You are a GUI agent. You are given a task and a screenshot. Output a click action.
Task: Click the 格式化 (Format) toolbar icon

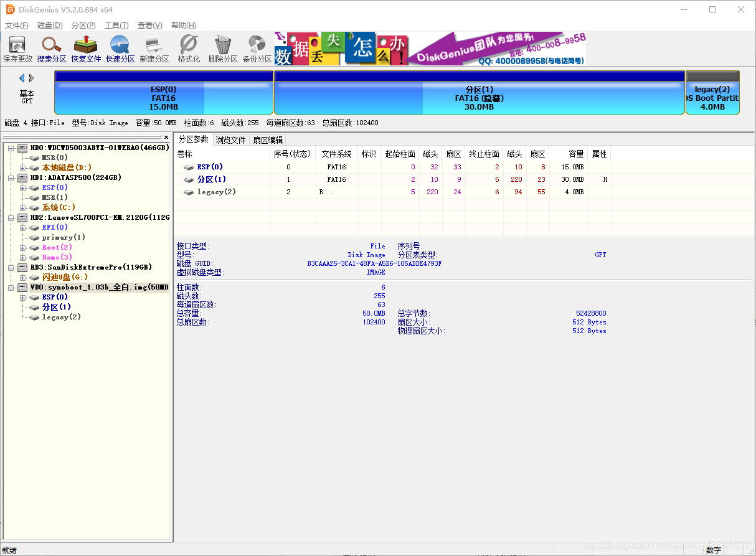coord(189,49)
